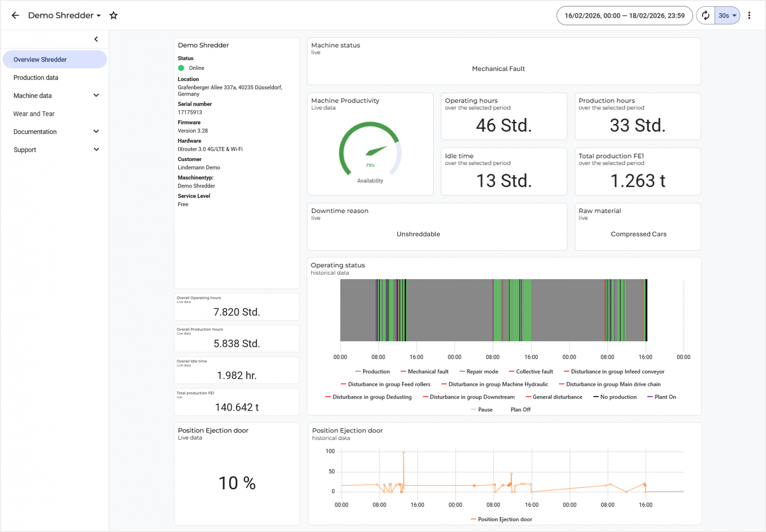Open the 30s refresh interval dropdown
The width and height of the screenshot is (766, 532).
727,15
